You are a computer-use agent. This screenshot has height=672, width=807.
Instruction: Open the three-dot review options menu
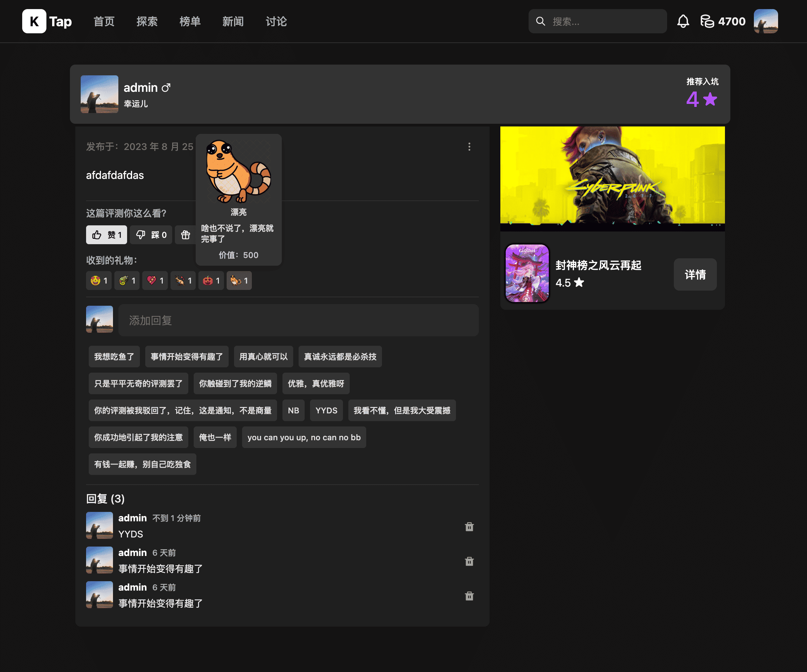[x=469, y=146]
